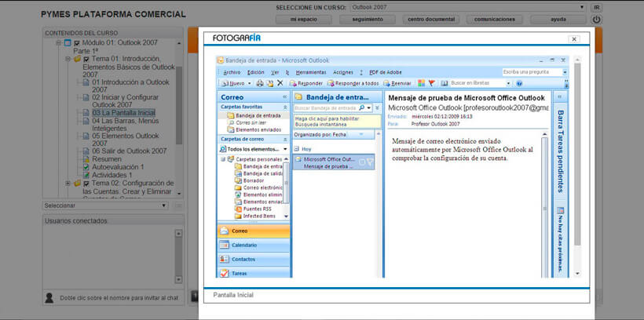Select the Microsoft Office Outlook test message
Screen dimensions: 644x320
[x=334, y=163]
